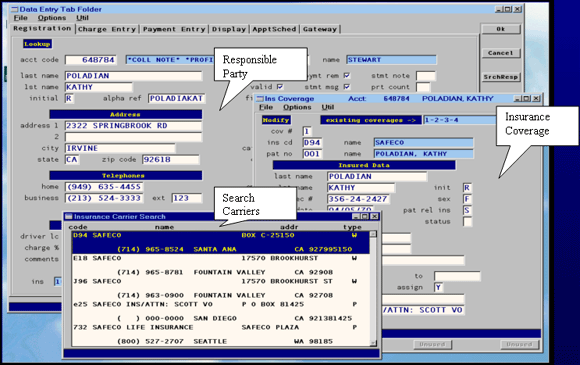Open Util menu in Data Entry Tab Folder
The height and width of the screenshot is (365, 580).
[82, 18]
